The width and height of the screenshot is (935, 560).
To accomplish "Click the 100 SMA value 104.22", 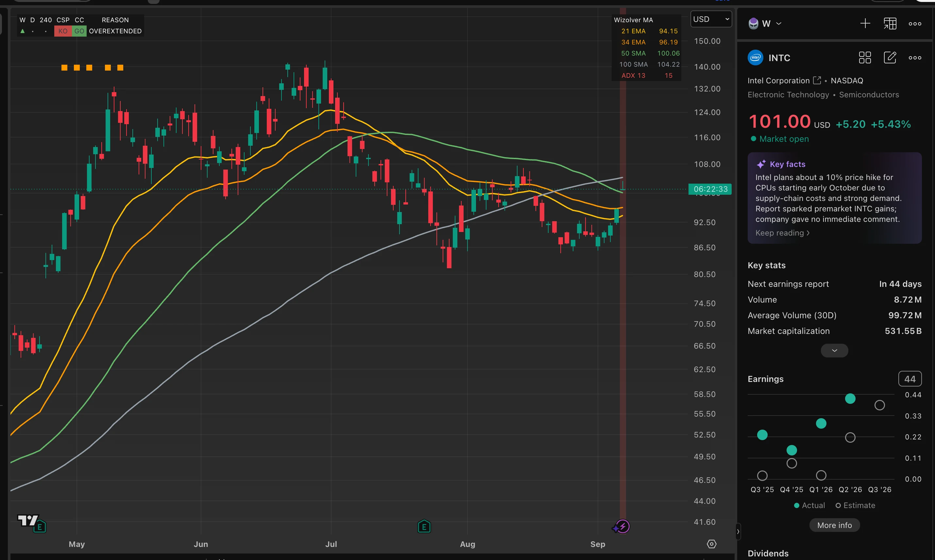I will tap(668, 64).
